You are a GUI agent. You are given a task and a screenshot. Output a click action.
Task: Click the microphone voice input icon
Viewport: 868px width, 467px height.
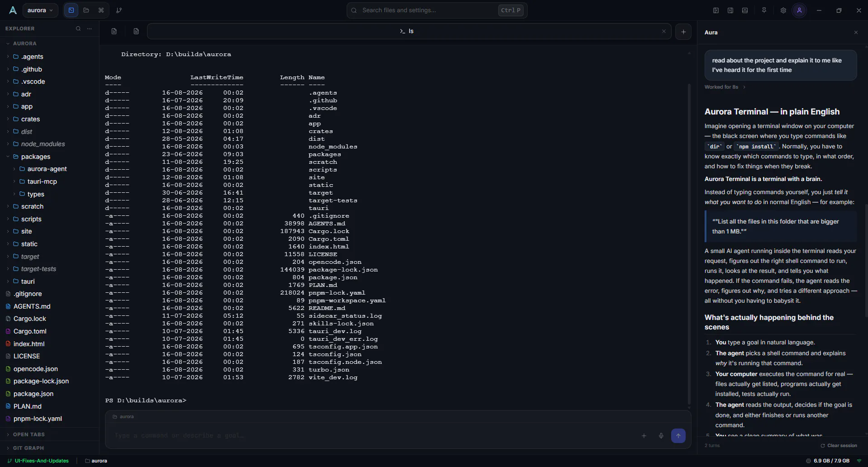[x=661, y=436]
